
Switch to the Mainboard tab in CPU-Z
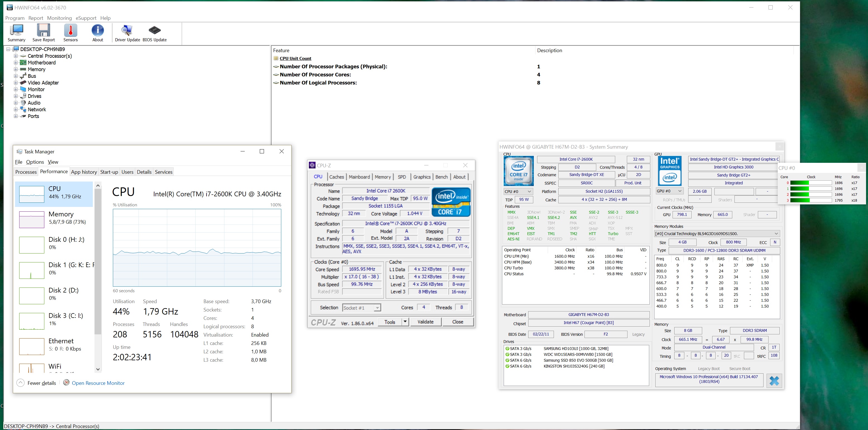(x=359, y=177)
